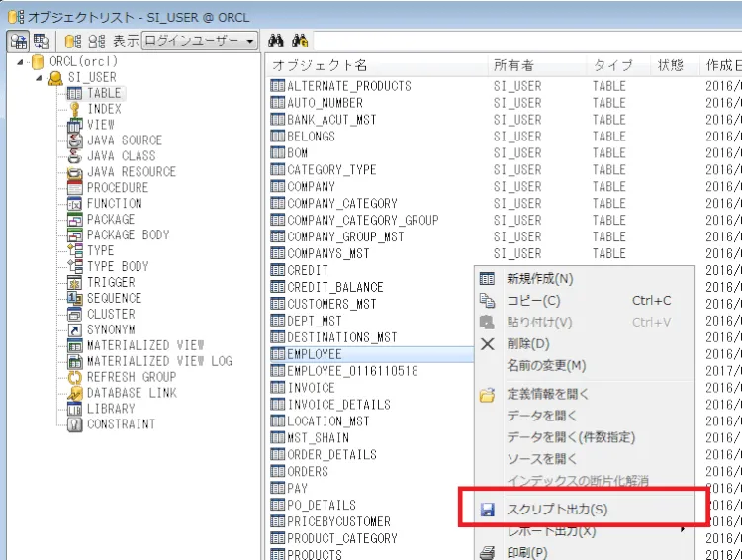
Task: Click the first object tree toolbar icon
Action: 19,42
